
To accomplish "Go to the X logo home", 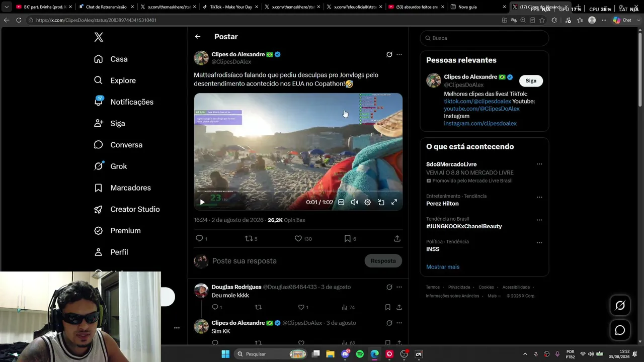I will 99,37.
